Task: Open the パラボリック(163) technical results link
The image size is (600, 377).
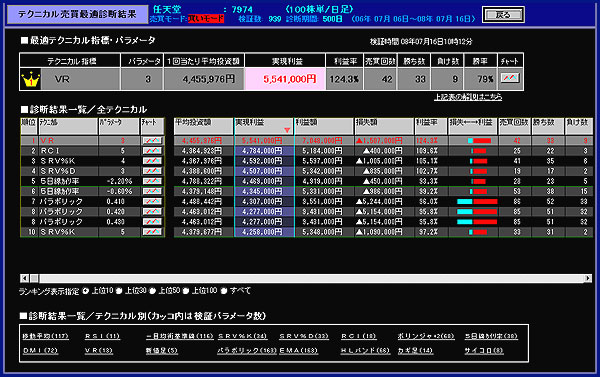Action: point(247,351)
